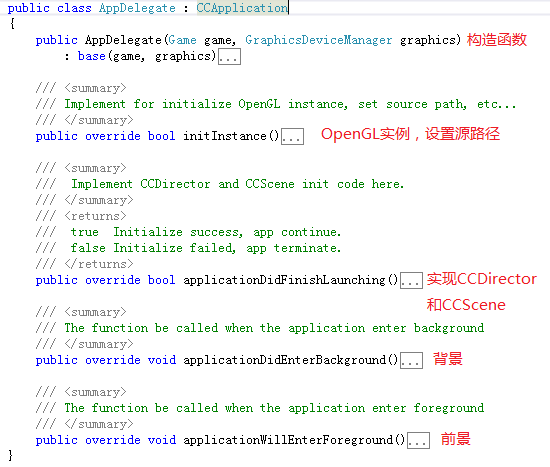Screen dimensions: 550x467
Task: Click the AppDelegate constructor name
Action: coord(123,40)
